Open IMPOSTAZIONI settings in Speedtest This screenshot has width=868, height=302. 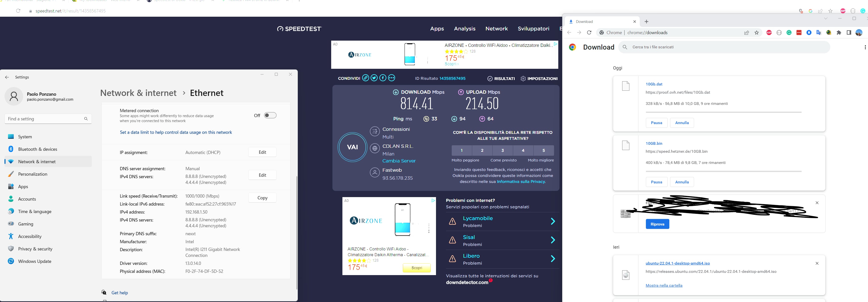click(x=539, y=78)
